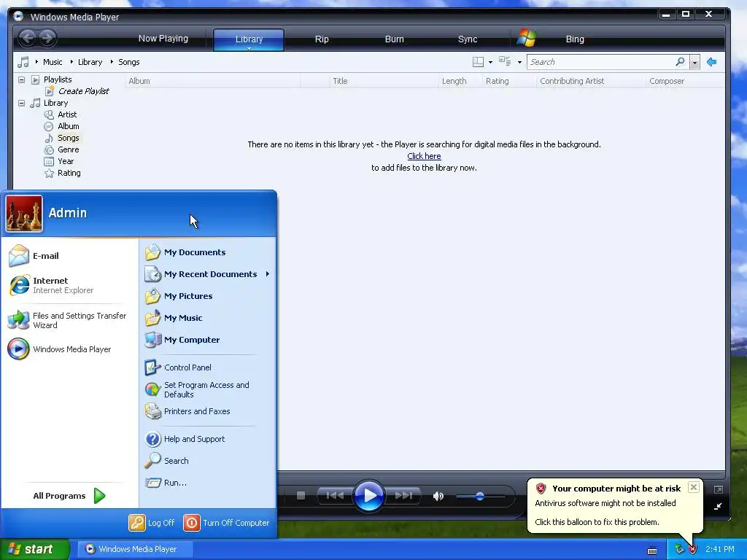Click the red security shield tray icon
The height and width of the screenshot is (560, 747).
tap(693, 550)
